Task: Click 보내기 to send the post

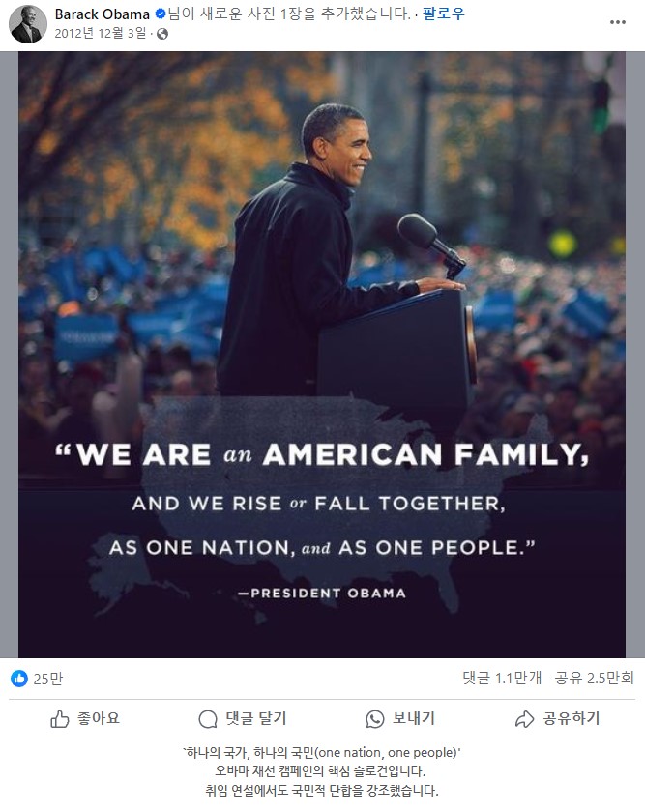Action: pos(414,718)
